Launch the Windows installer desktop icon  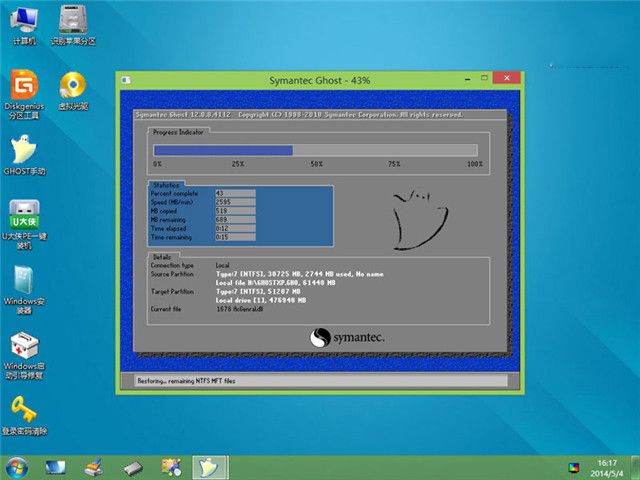23,280
